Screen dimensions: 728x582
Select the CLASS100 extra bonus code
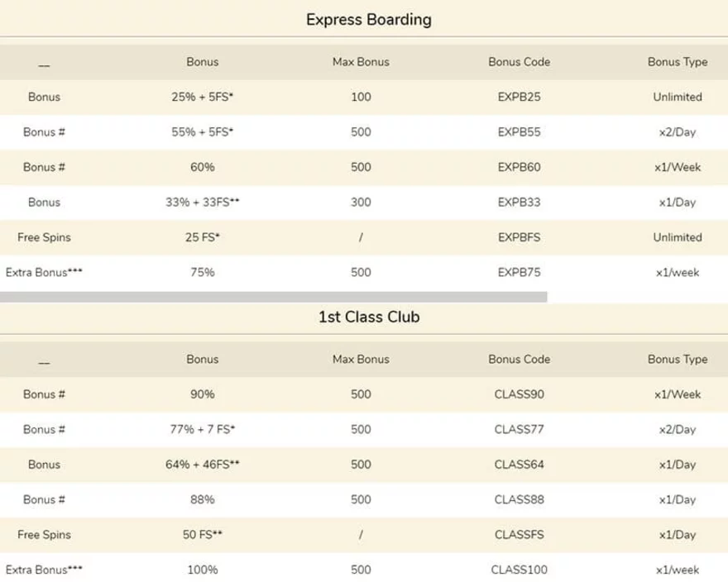(x=519, y=570)
